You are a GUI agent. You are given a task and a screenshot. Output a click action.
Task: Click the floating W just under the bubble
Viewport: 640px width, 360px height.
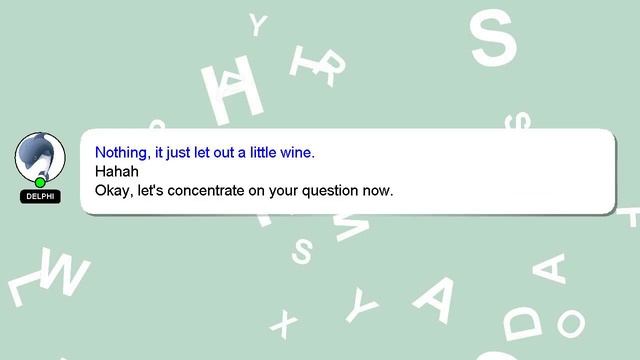coord(351,227)
